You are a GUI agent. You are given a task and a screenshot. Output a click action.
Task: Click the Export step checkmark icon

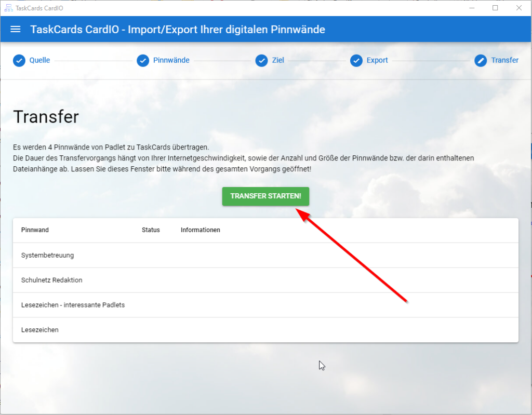pos(356,61)
